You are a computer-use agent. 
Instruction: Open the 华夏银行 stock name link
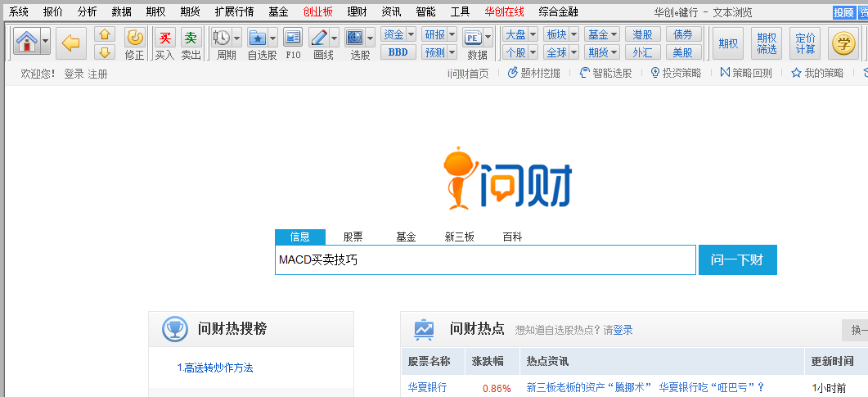click(x=427, y=387)
